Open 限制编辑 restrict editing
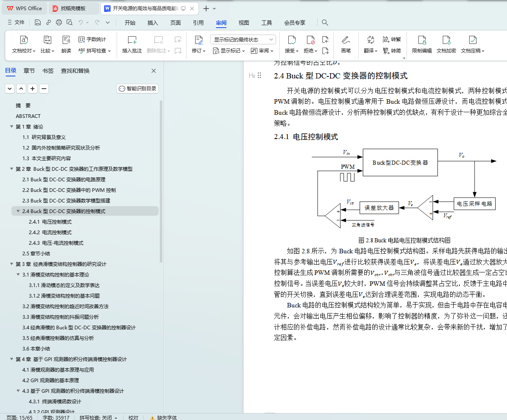Image resolution: width=507 pixels, height=420 pixels. (422, 44)
